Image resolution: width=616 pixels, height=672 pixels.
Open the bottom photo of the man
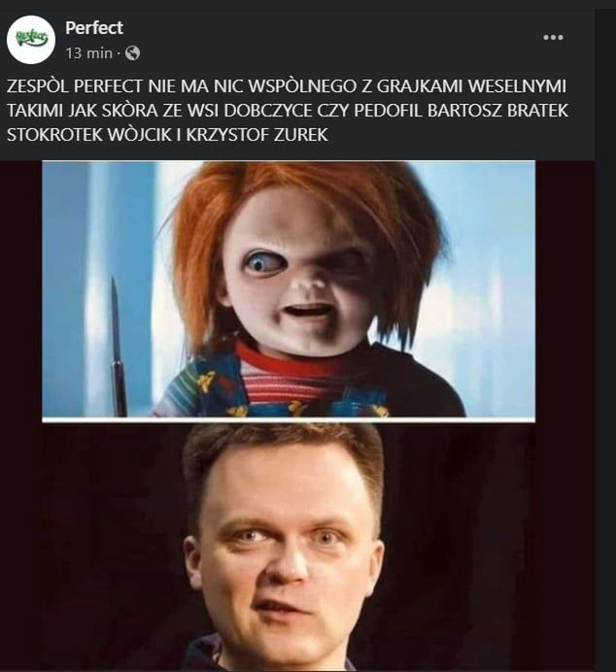tap(289, 547)
